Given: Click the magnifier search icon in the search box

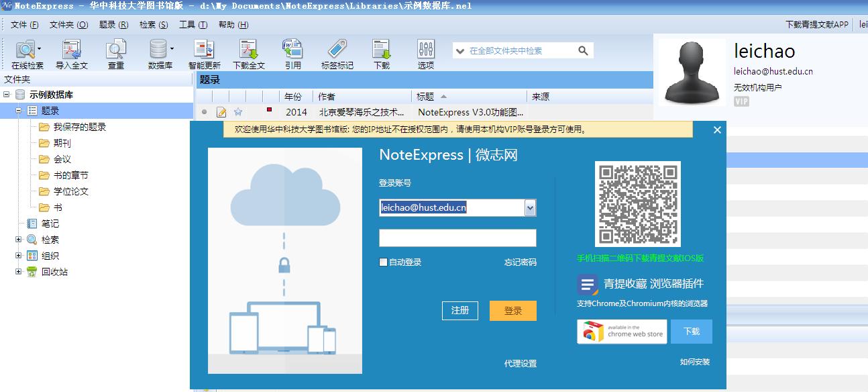Looking at the screenshot, I should point(583,50).
